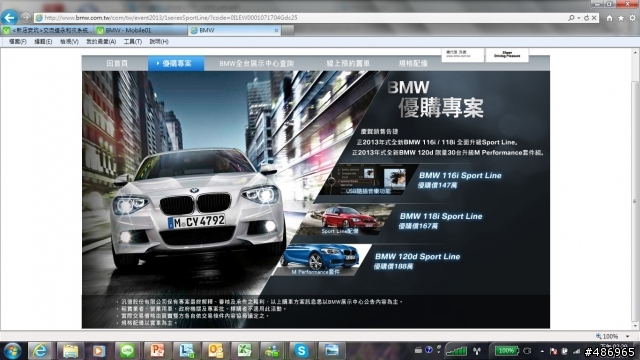The image size is (640, 360).
Task: Click the red car Sport Line thumbnail
Action: 345,220
